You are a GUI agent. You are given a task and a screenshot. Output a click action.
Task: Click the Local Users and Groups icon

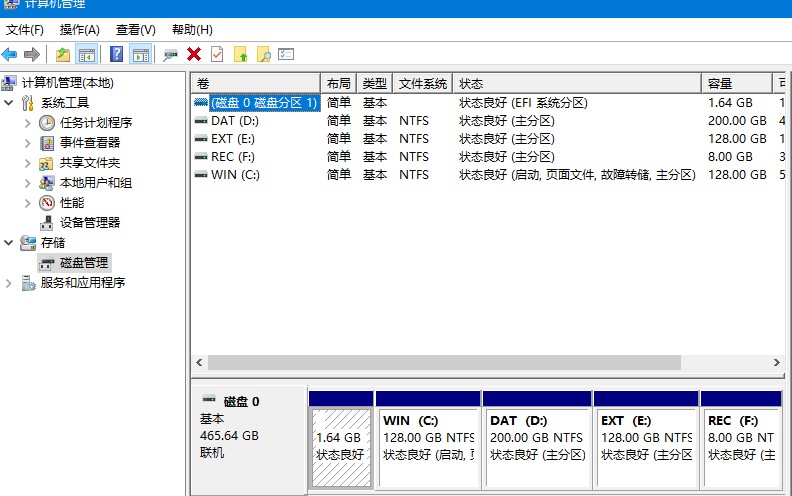[x=47, y=183]
